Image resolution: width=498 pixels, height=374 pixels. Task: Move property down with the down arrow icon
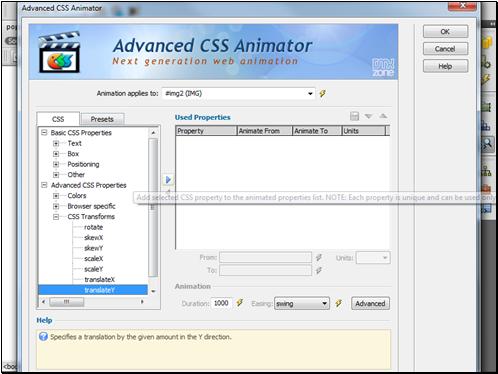(368, 116)
